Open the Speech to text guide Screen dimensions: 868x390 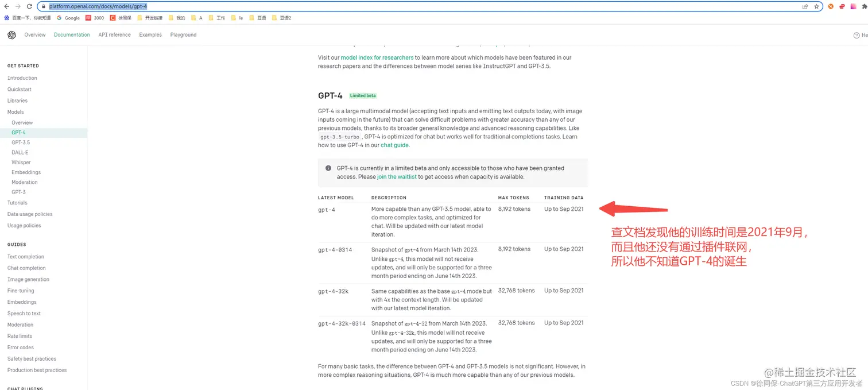coord(24,314)
